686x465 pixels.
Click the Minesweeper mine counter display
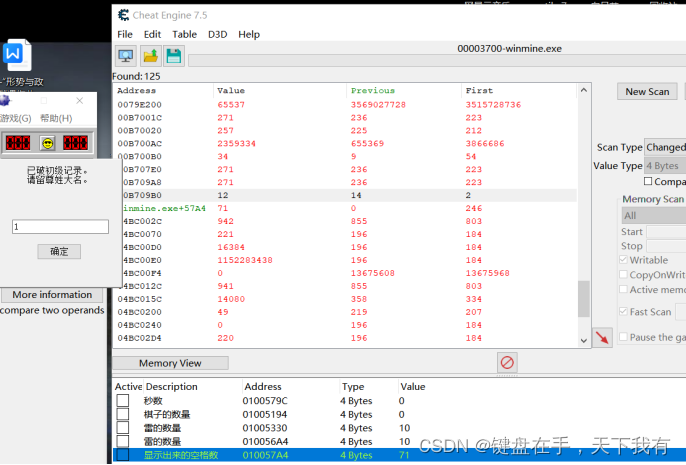click(18, 143)
